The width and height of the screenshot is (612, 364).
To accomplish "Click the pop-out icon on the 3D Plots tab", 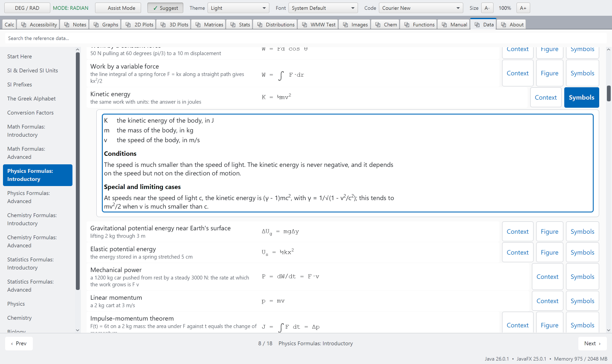I will [163, 25].
